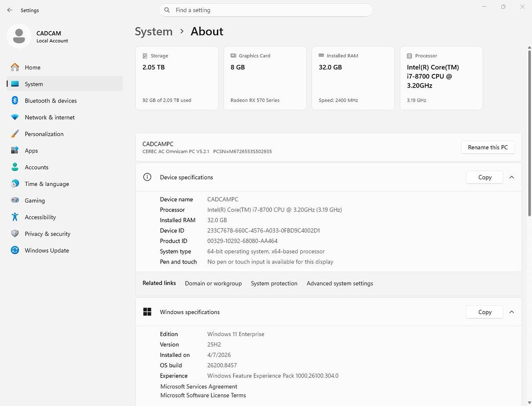
Task: Click the Apps icon in sidebar
Action: point(14,150)
